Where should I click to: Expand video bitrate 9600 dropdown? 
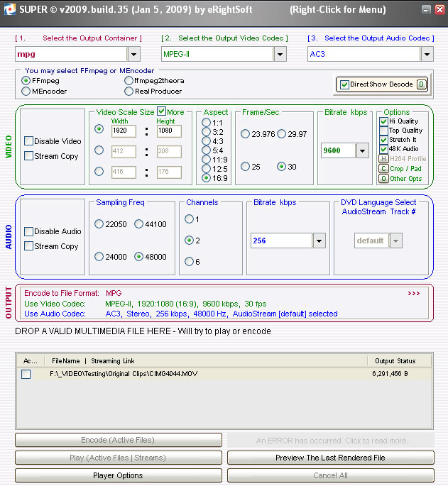click(x=362, y=150)
